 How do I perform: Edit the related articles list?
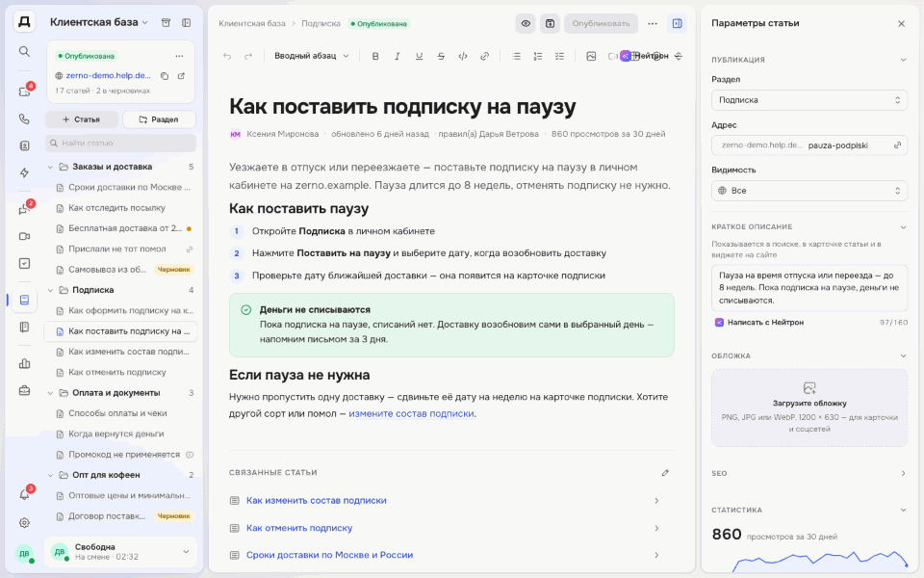click(665, 472)
